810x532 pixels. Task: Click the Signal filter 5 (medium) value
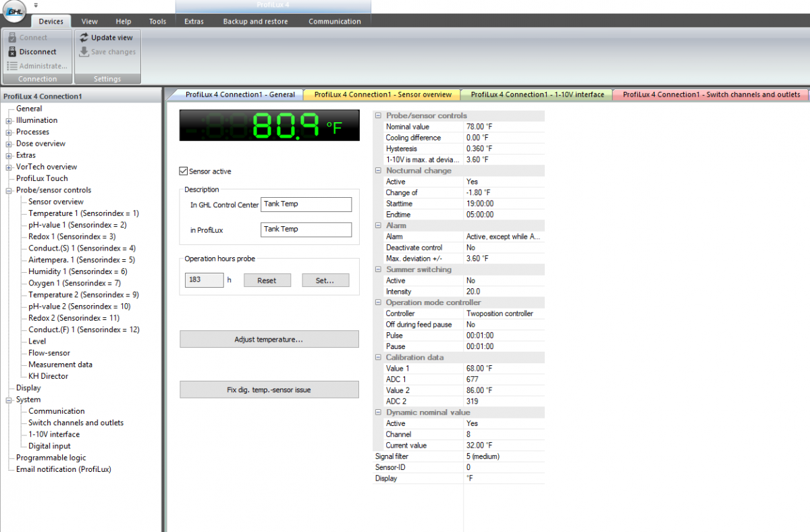pos(504,456)
